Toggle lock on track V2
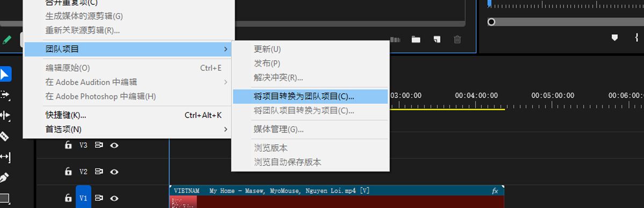The image size is (644, 208). point(68,172)
